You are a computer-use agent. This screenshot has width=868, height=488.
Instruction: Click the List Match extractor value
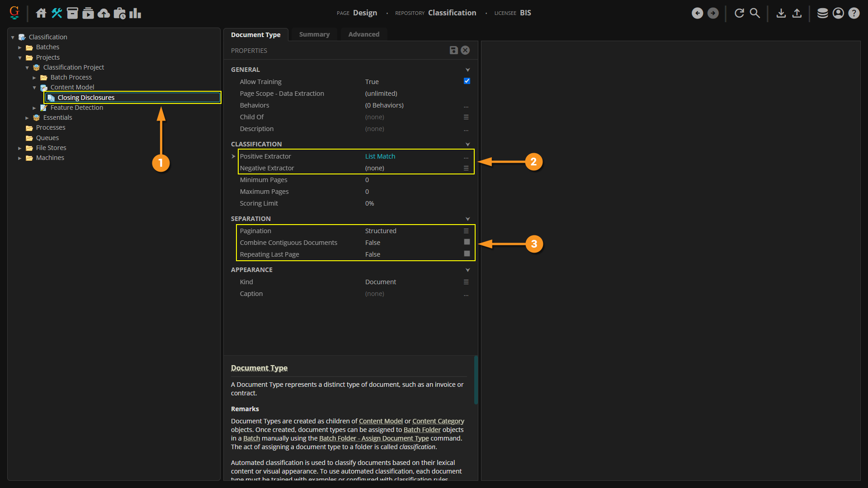(380, 156)
